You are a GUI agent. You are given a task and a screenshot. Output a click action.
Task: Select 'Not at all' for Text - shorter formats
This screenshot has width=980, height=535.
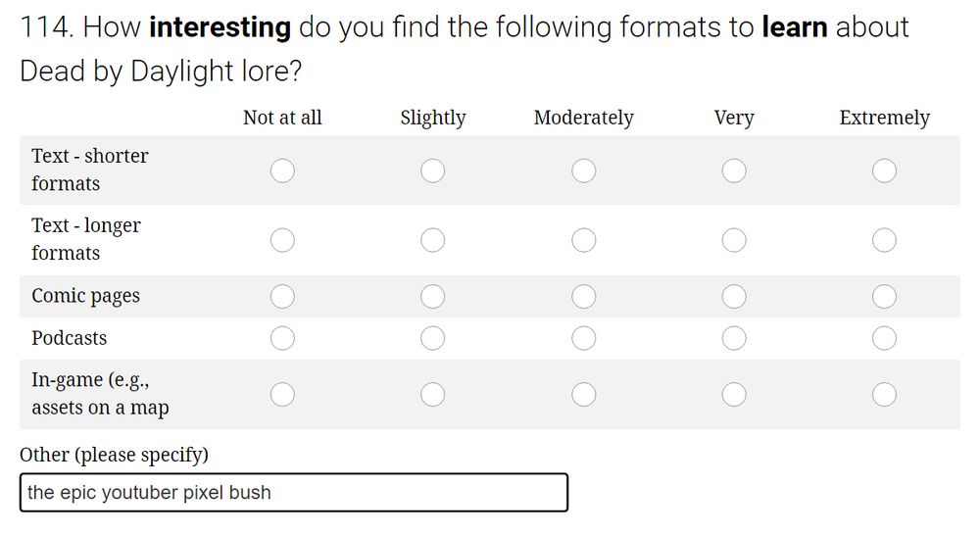tap(282, 170)
